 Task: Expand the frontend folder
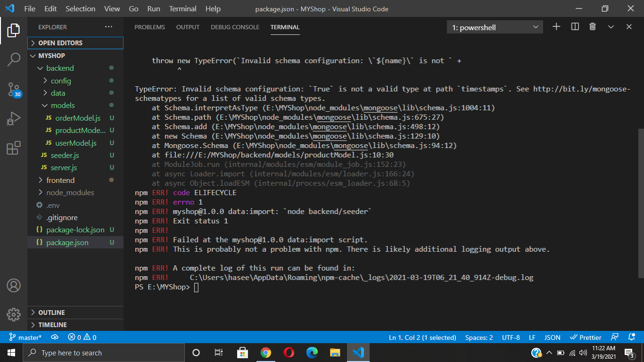pos(60,180)
